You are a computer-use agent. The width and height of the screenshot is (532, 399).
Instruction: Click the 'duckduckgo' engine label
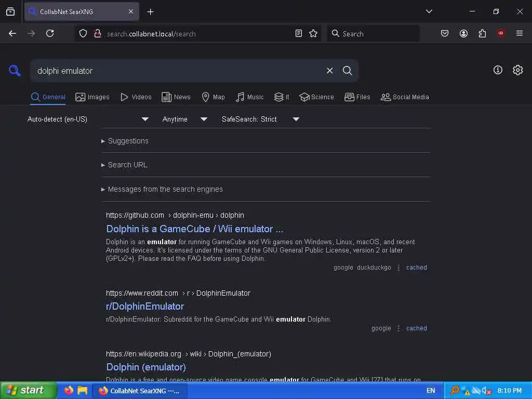point(374,268)
